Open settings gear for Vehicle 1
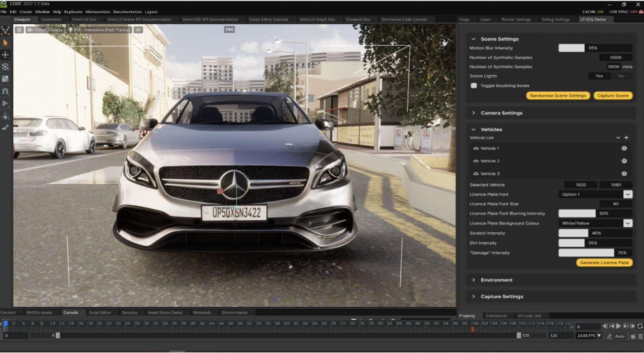 [x=624, y=148]
